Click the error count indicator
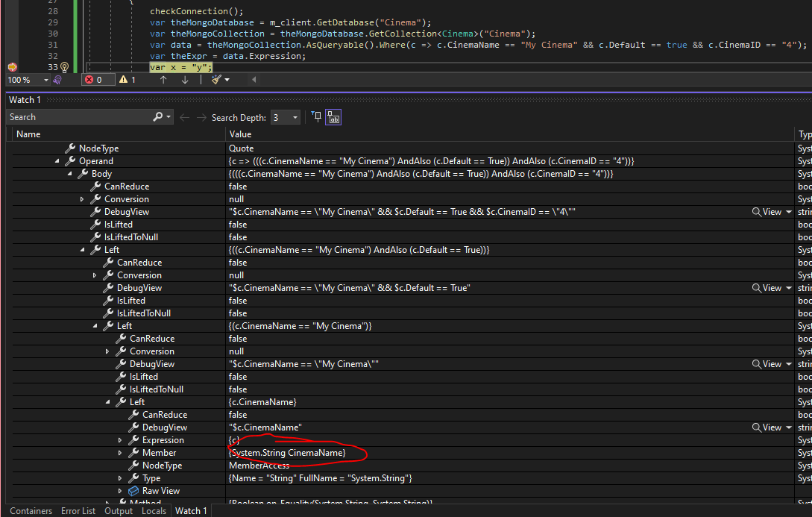Screen dimensions: 812x517 [x=96, y=79]
